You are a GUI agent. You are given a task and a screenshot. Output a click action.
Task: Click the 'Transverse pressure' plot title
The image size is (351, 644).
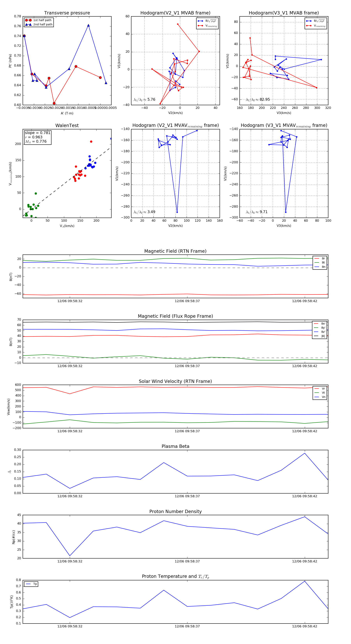[67, 13]
